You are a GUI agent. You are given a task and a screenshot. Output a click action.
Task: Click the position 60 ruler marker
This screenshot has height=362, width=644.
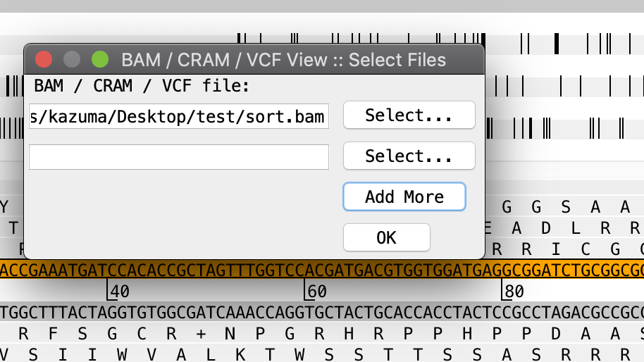click(x=316, y=290)
